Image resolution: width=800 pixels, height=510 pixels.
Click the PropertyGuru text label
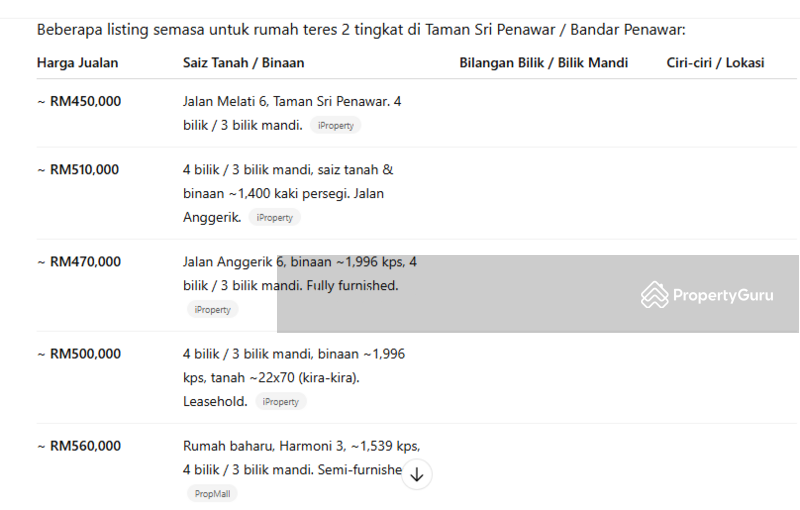point(723,295)
